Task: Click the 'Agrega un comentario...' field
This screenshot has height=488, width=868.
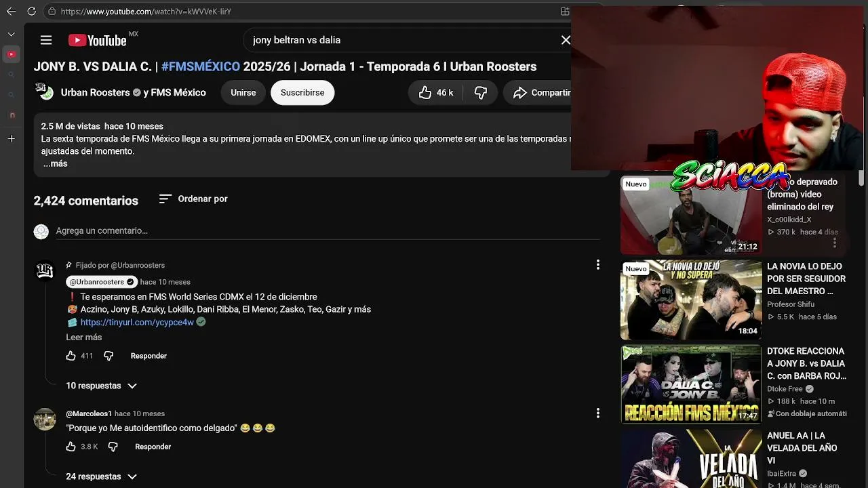Action: coord(328,231)
